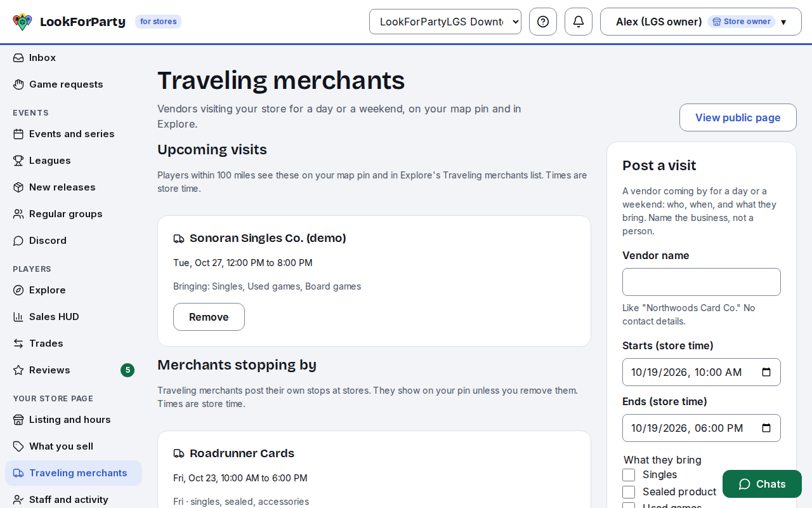Click the Leagues trophy icon

(x=18, y=161)
